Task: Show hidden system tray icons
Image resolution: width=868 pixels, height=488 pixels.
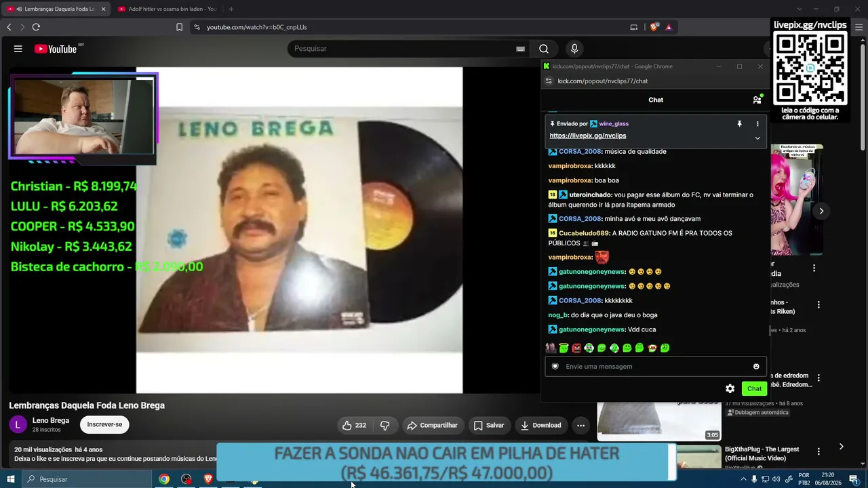Action: coord(743,479)
